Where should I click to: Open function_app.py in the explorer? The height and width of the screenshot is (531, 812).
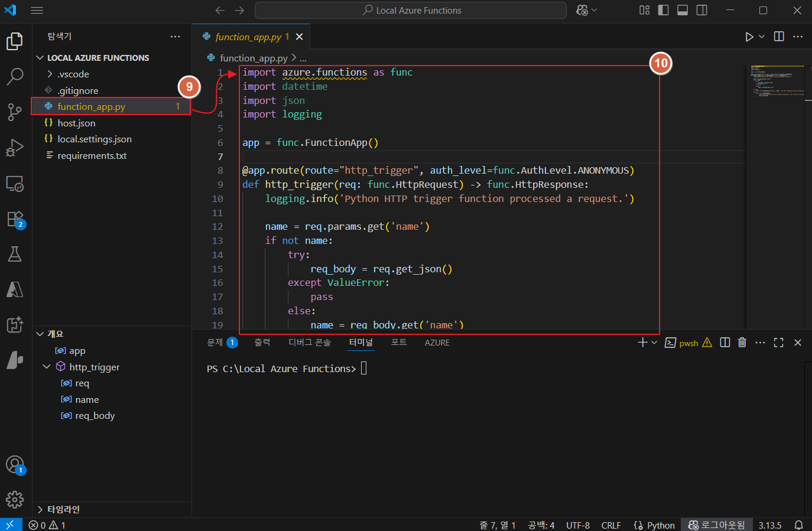pyautogui.click(x=112, y=107)
